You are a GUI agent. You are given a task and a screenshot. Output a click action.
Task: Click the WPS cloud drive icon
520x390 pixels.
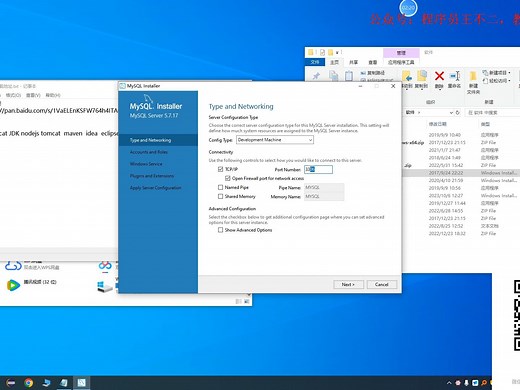tap(13, 266)
